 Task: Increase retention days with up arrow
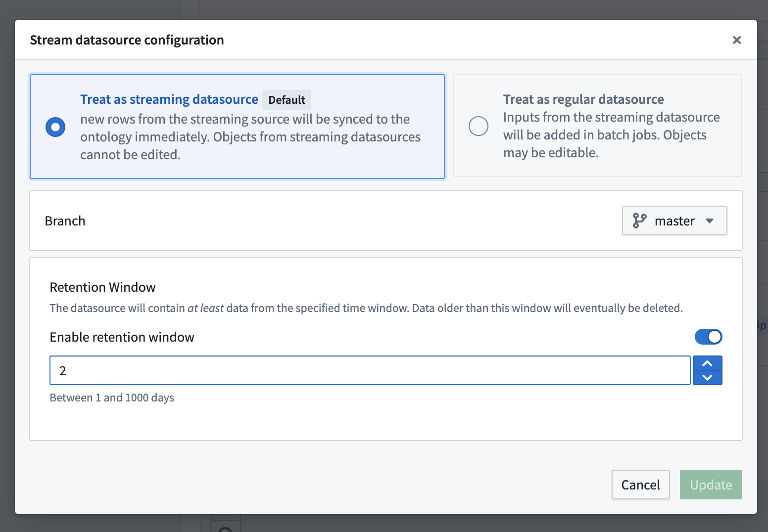708,363
